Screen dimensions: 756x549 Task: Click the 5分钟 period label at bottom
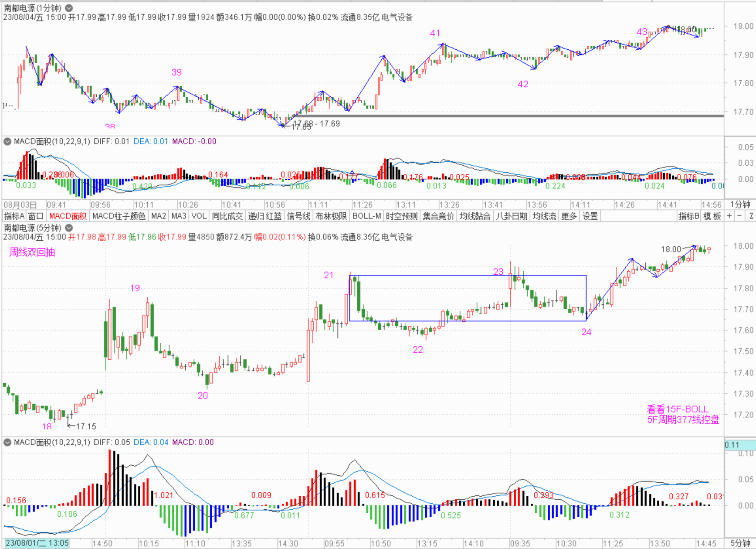click(740, 543)
